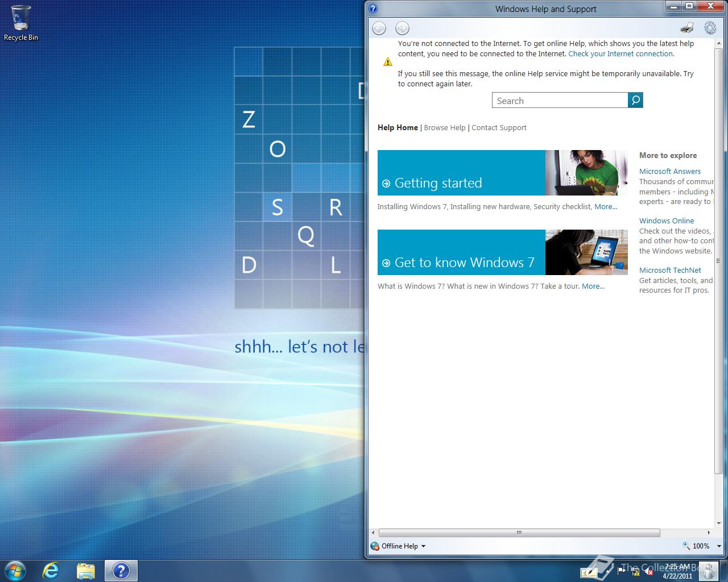Switch to Browse Help
This screenshot has height=582, width=728.
point(445,128)
